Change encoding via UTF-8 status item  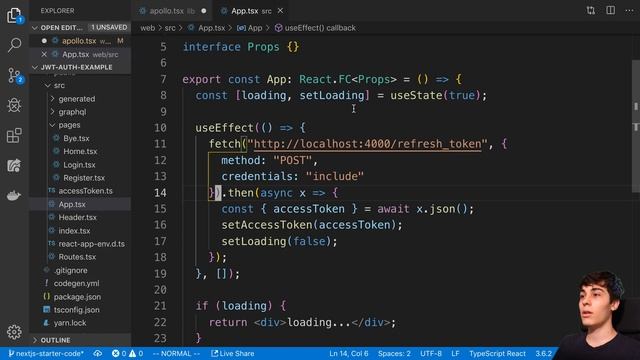pyautogui.click(x=431, y=353)
